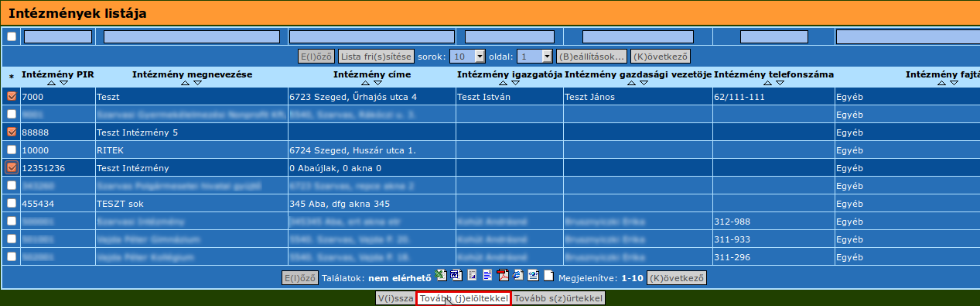
Task: Click the (B)eállítások... settings button
Action: pos(592,57)
